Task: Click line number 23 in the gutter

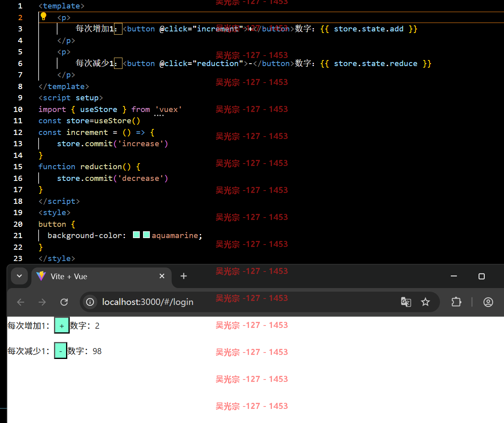Action: [x=18, y=258]
